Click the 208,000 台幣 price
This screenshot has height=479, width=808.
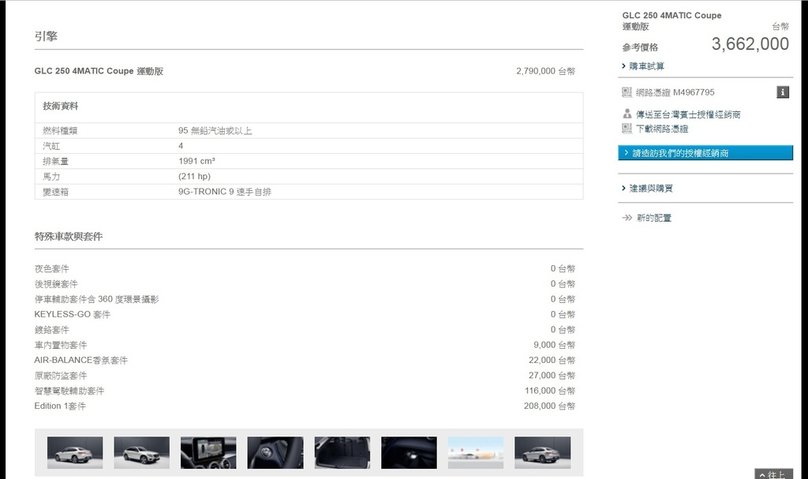[x=549, y=406]
